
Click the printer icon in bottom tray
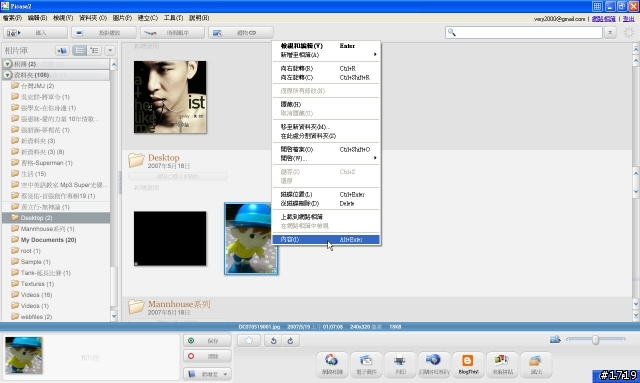(400, 364)
